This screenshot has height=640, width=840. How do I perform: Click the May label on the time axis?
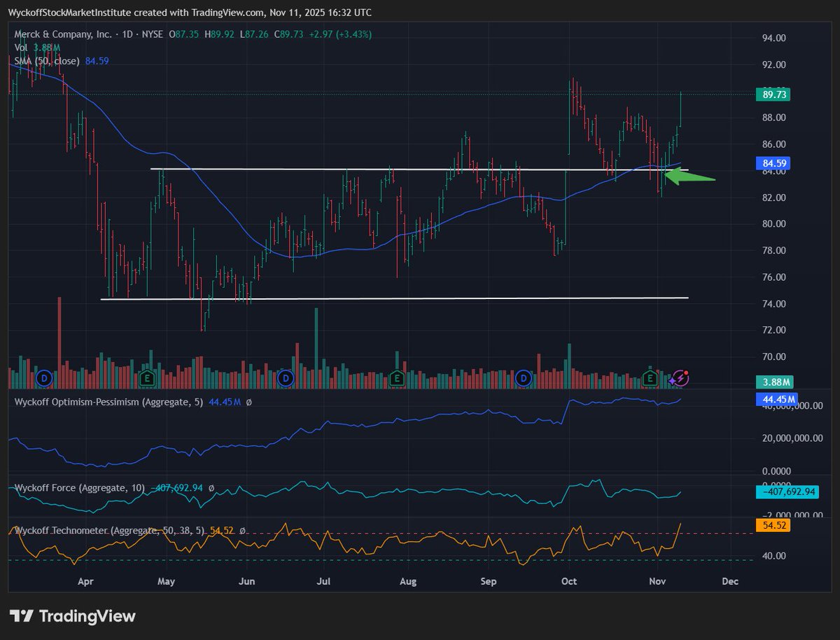point(166,581)
